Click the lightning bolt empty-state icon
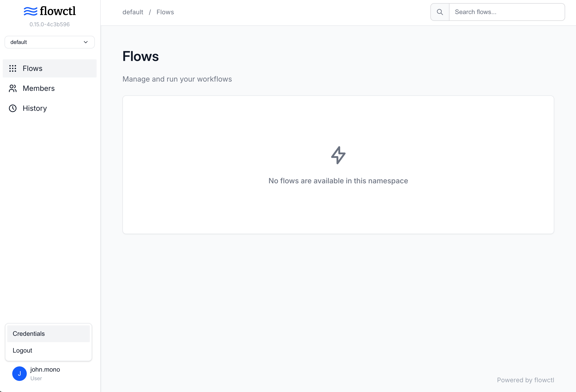Image resolution: width=576 pixels, height=392 pixels. tap(338, 155)
